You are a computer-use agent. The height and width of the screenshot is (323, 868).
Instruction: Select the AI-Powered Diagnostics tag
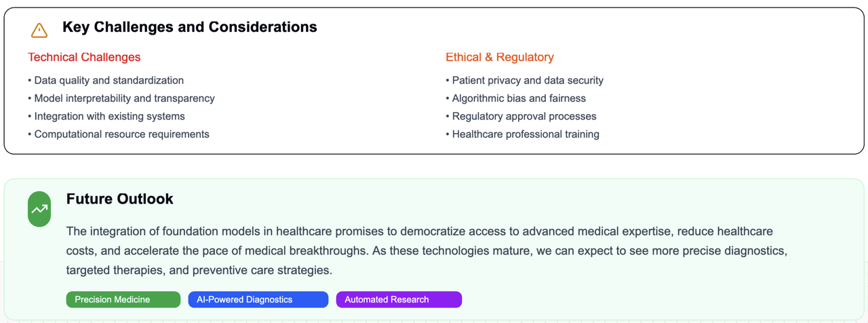pos(258,299)
